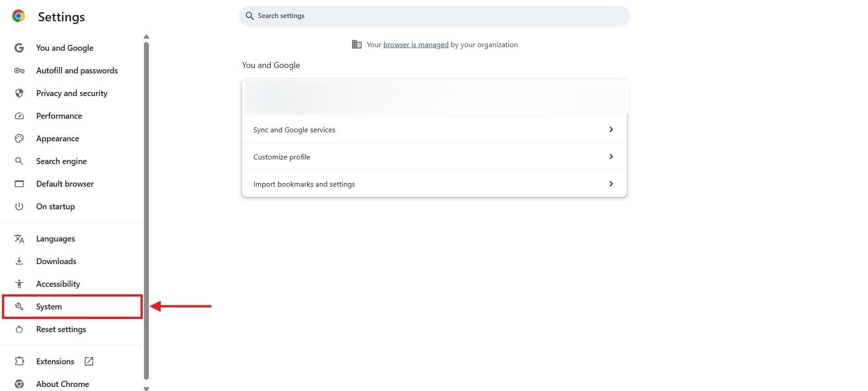This screenshot has height=391, width=868.
Task: Open the Extensions external link icon
Action: (x=88, y=361)
